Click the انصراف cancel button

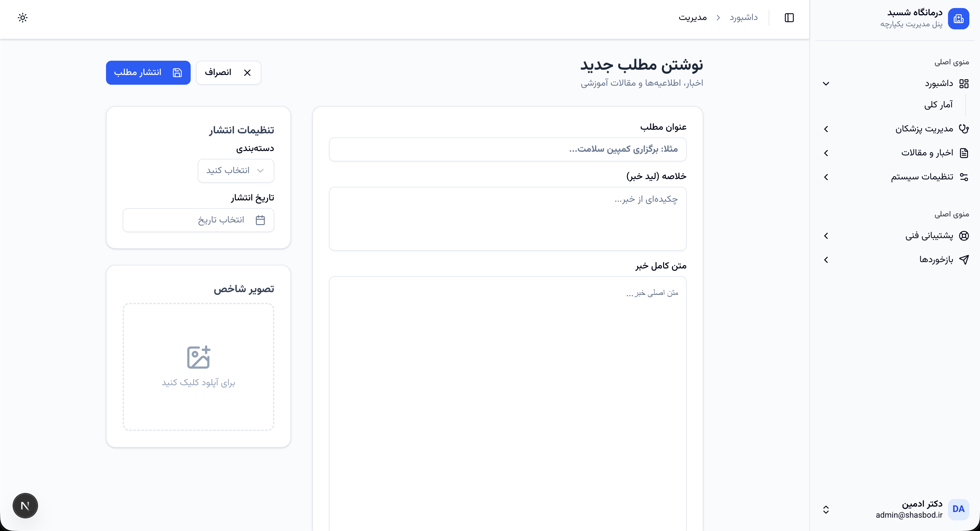(228, 72)
